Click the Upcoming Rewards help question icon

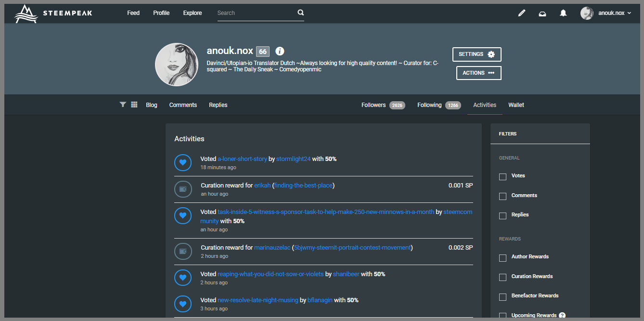[562, 315]
